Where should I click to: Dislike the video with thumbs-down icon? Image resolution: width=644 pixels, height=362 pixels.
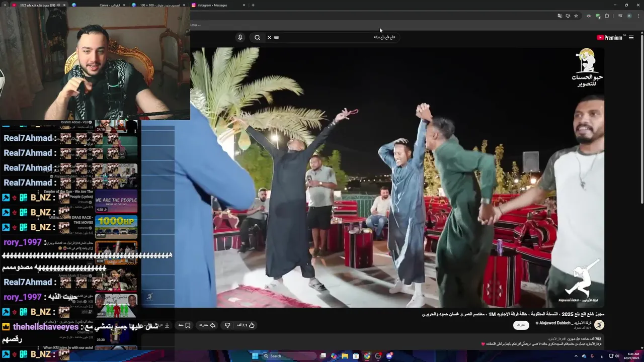[x=227, y=325]
